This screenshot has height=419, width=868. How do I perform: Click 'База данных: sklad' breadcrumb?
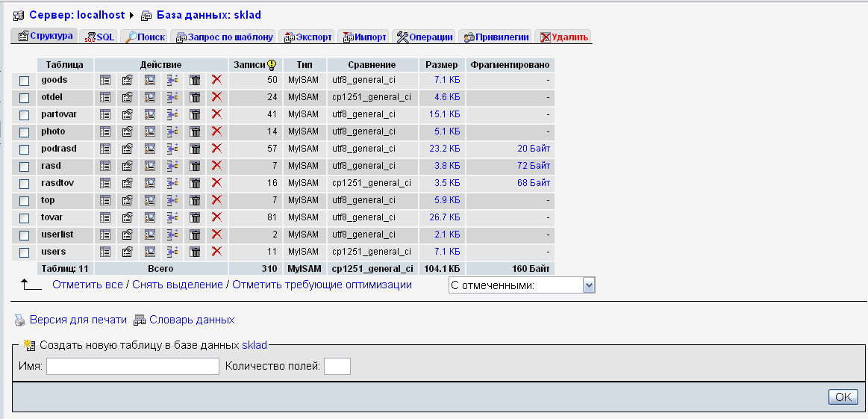point(208,15)
